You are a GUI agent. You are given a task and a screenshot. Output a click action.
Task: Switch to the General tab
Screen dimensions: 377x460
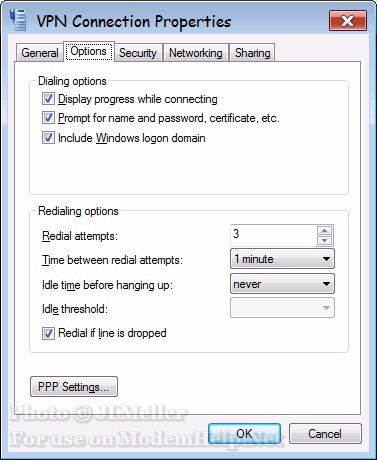click(39, 53)
